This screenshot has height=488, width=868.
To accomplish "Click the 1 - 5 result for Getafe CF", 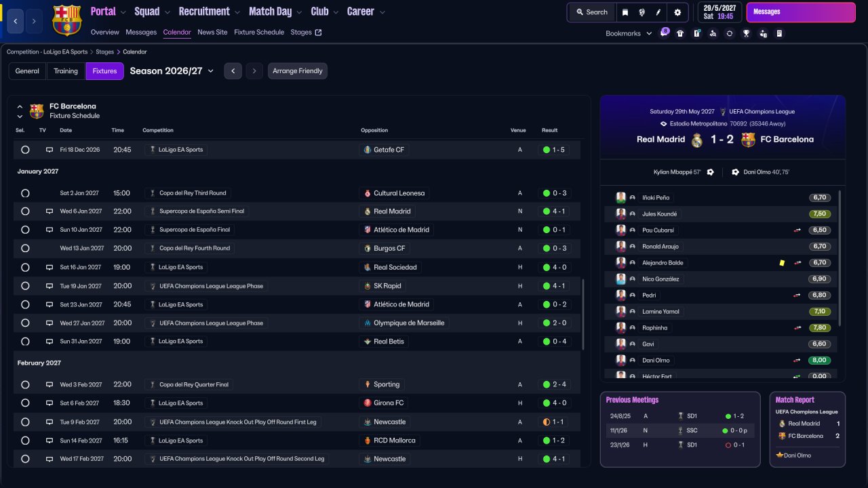I will (555, 150).
